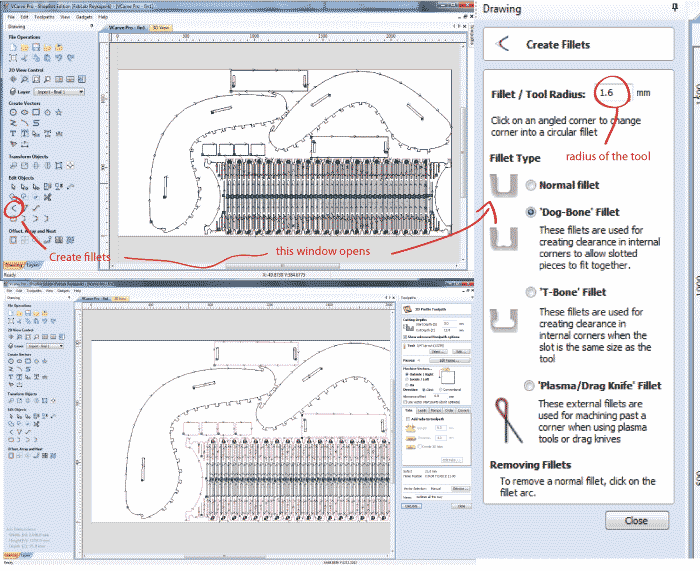Click the pin icon of right Drawing panel
Viewport: 700px width, 571px height.
coord(675,7)
